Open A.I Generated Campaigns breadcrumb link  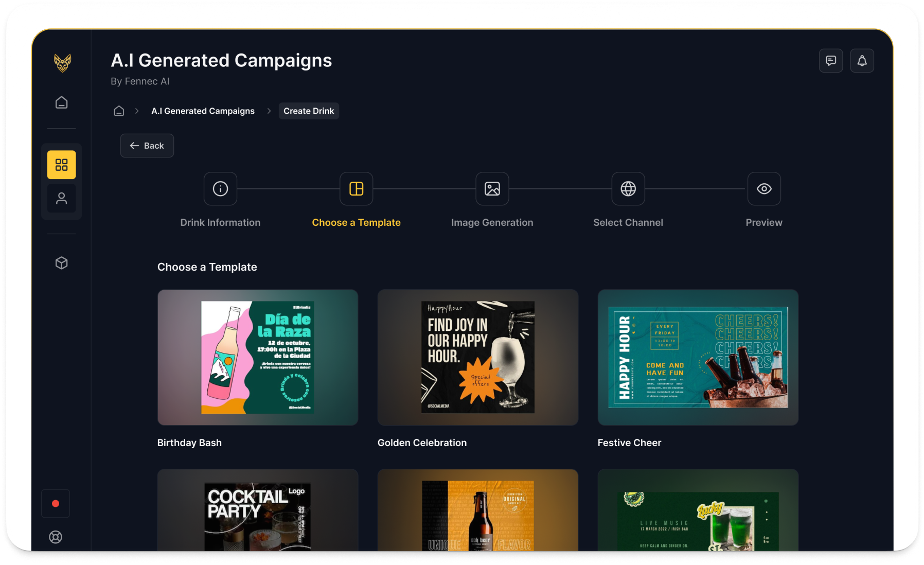tap(203, 111)
